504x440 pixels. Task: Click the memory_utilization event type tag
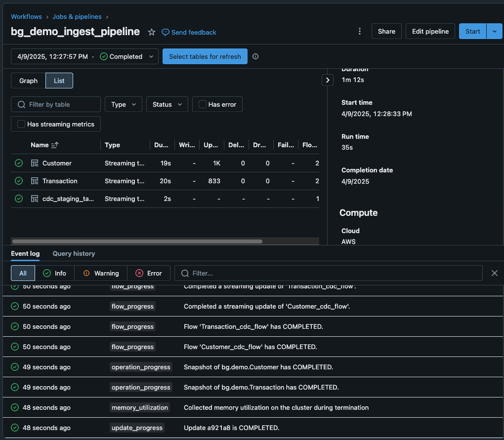(140, 408)
